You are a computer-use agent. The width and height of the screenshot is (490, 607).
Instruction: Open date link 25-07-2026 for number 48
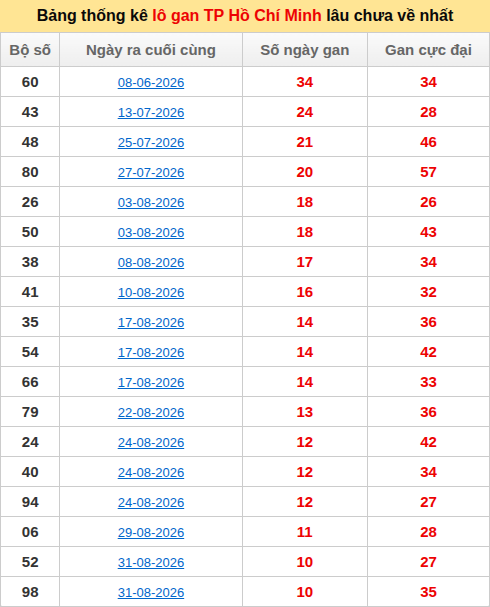[x=151, y=142]
